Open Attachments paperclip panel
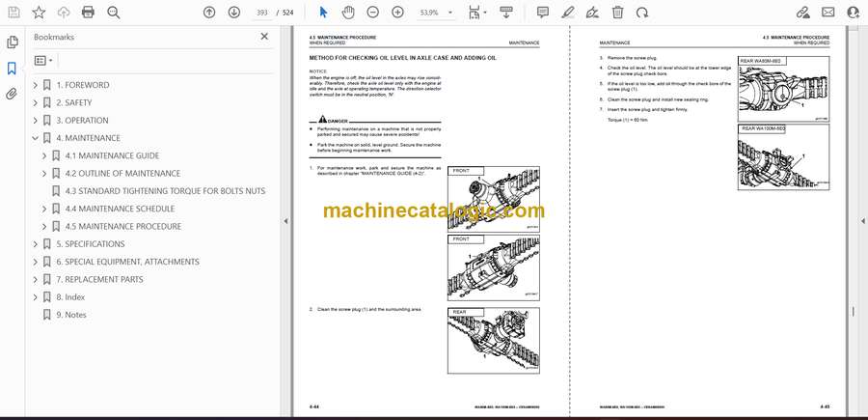This screenshot has width=868, height=420. point(13,94)
